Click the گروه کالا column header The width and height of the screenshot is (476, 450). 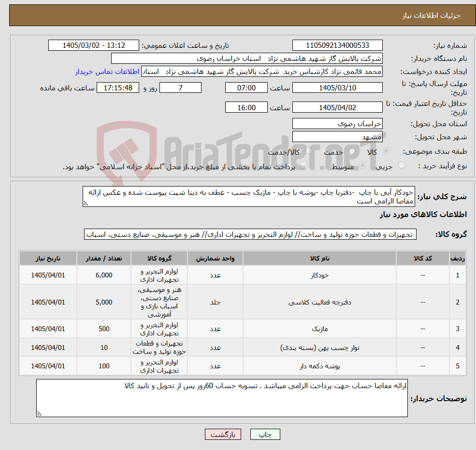pyautogui.click(x=159, y=259)
